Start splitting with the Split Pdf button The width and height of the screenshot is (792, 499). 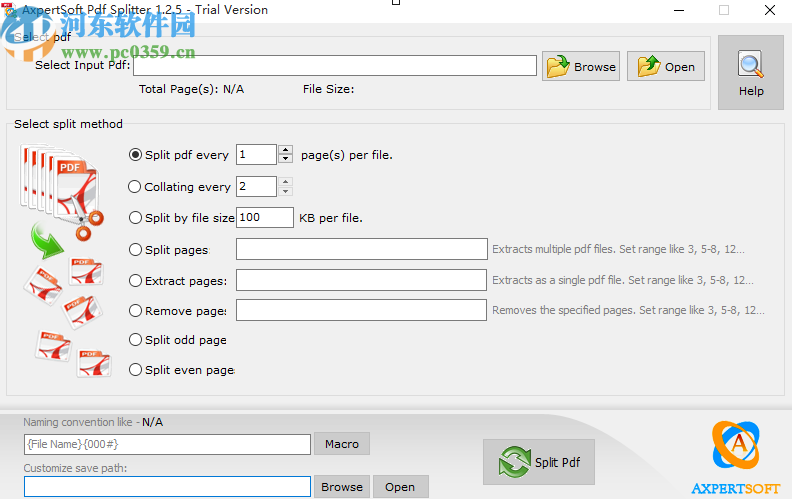click(539, 462)
